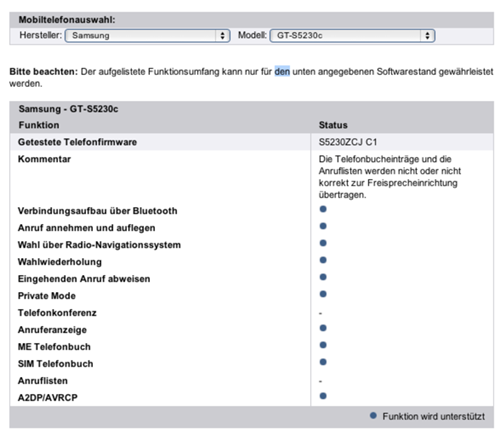Click the legend dot beside Funktion wird unterstützt
The image size is (500, 446).
(373, 416)
